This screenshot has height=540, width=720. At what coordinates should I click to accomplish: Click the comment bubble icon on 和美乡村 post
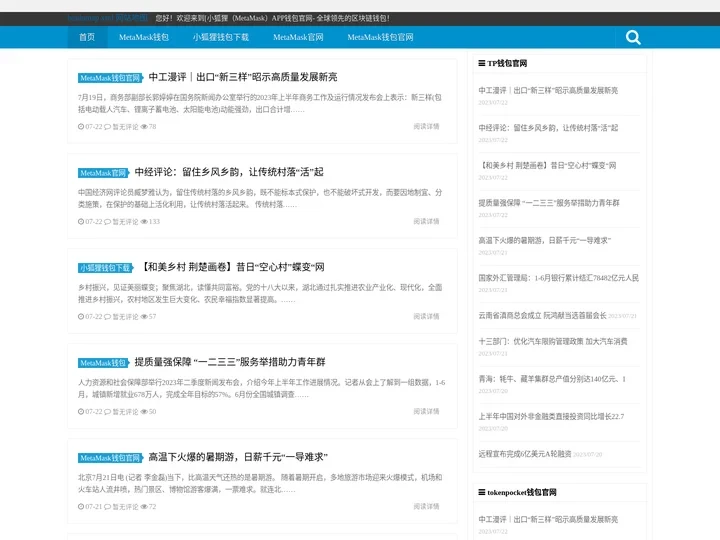tap(107, 317)
